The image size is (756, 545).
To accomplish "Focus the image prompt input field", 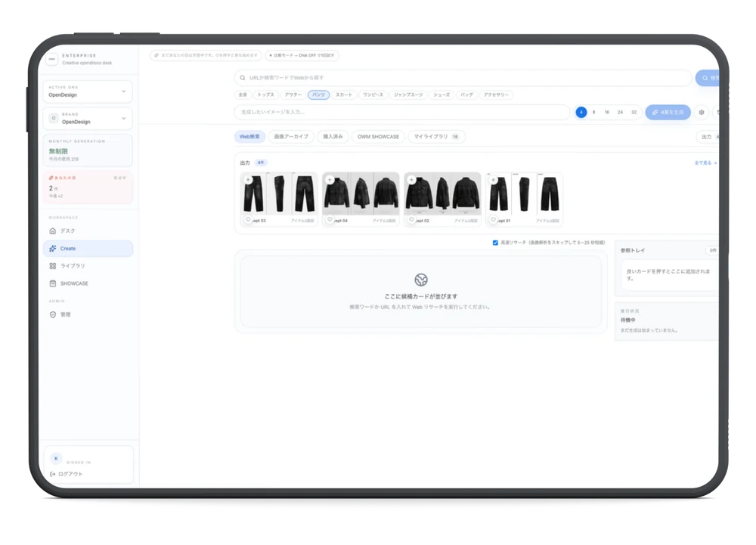I will pyautogui.click(x=402, y=113).
